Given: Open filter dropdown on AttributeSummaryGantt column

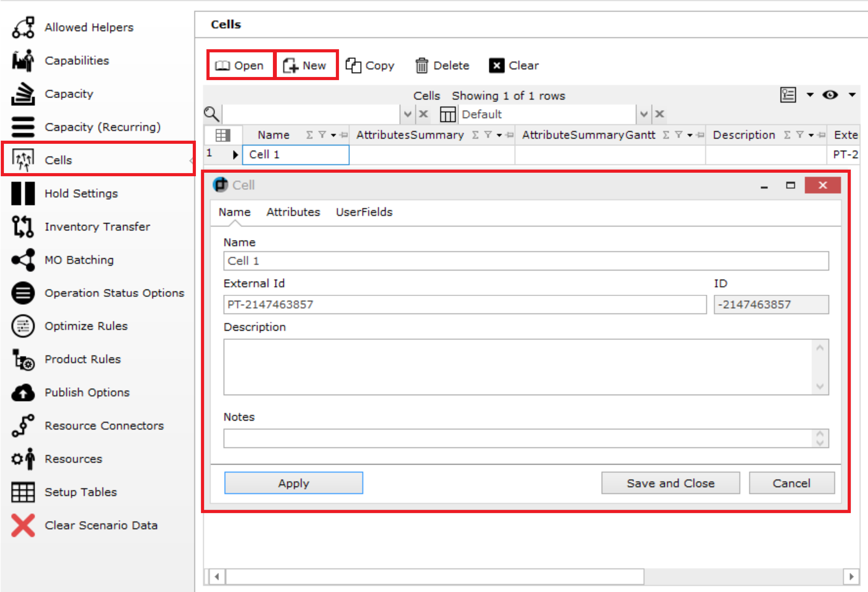Looking at the screenshot, I should 690,135.
